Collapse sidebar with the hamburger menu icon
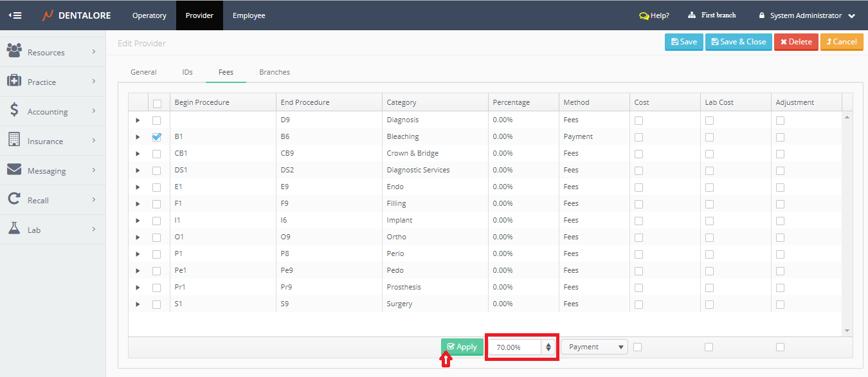This screenshot has width=868, height=377. coord(15,15)
